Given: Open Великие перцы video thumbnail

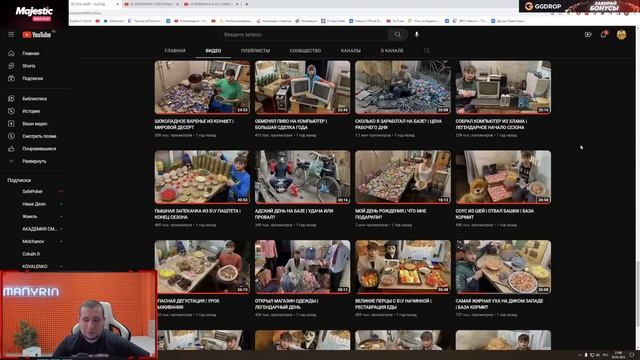Looking at the screenshot, I should coord(403,267).
